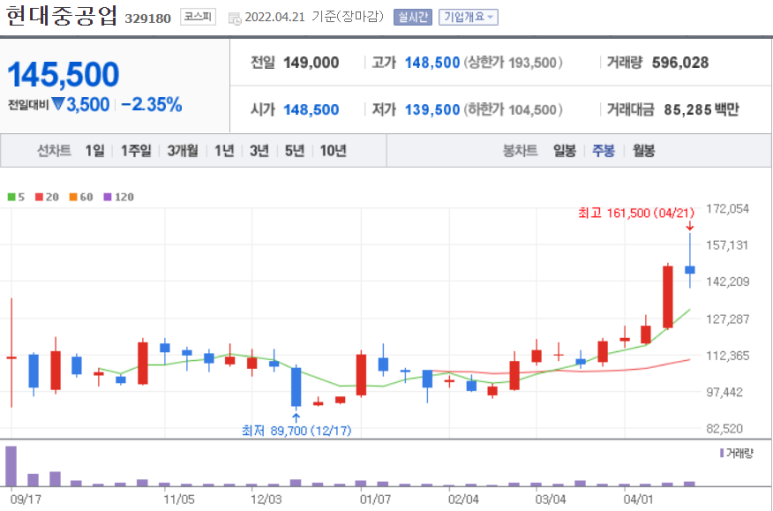Screen dimensions: 773x511
Task: Toggle the 20-period moving average legend
Action: [x=45, y=197]
